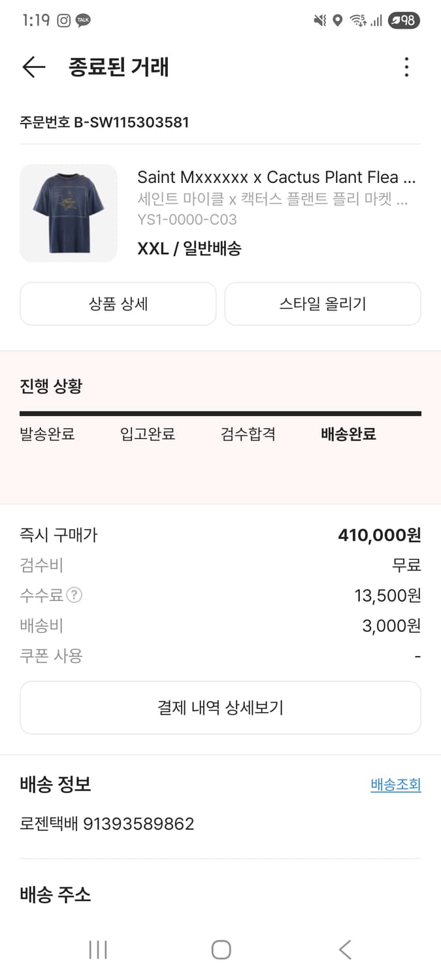441x980 pixels.
Task: Select the 입고완료 progress step
Action: (148, 434)
